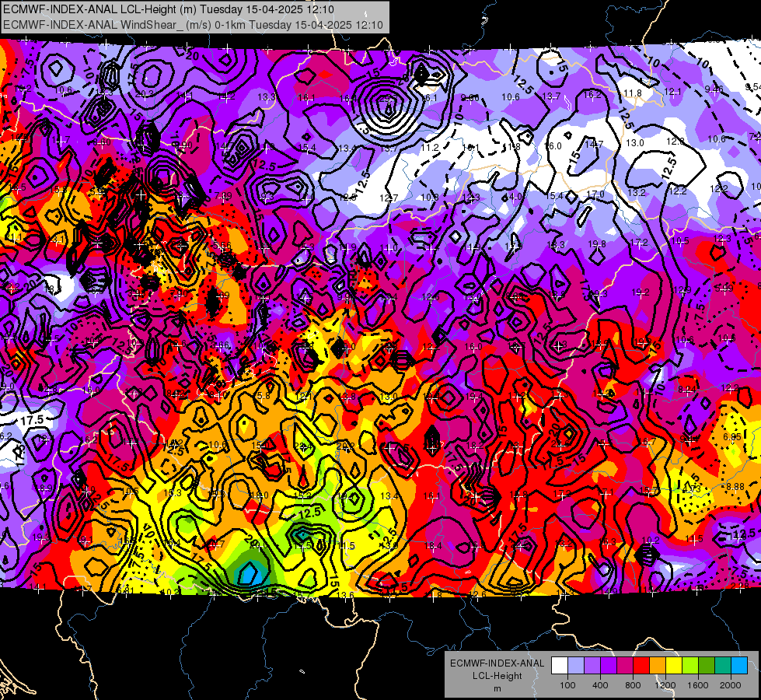Click the yellow swatch in the legend

(674, 666)
